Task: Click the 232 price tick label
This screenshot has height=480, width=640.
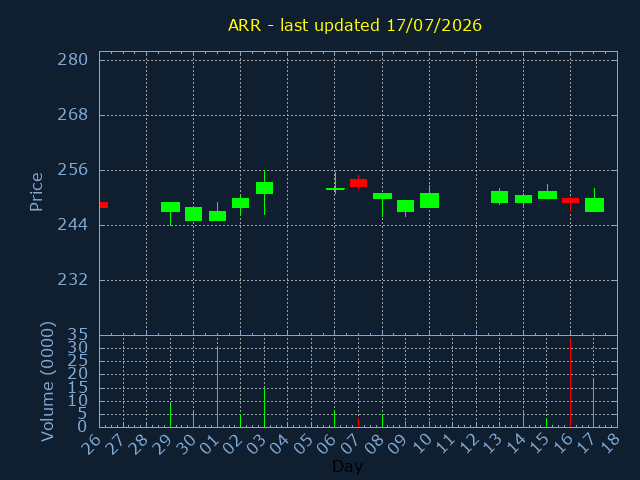Action: click(x=72, y=280)
